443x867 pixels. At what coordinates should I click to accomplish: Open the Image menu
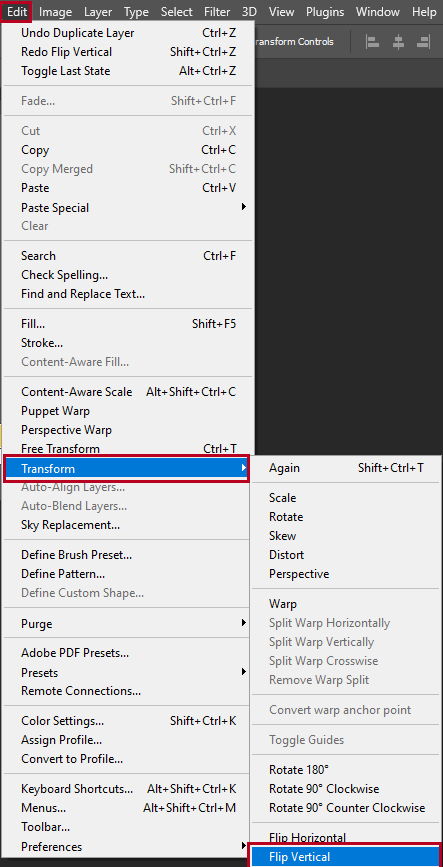pos(55,12)
